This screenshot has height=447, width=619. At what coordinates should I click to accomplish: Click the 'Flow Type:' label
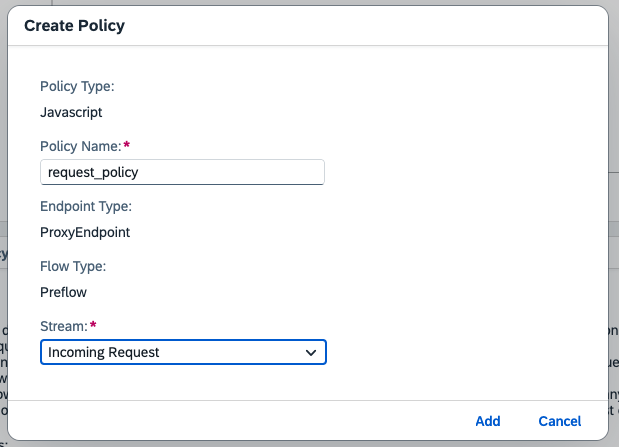click(x=73, y=266)
